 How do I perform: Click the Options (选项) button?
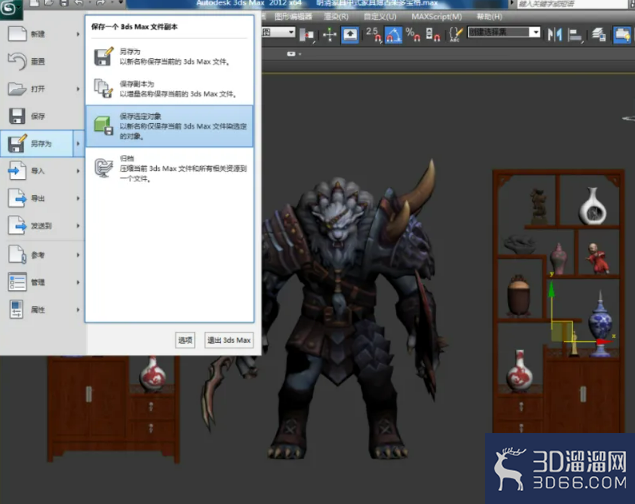point(185,340)
